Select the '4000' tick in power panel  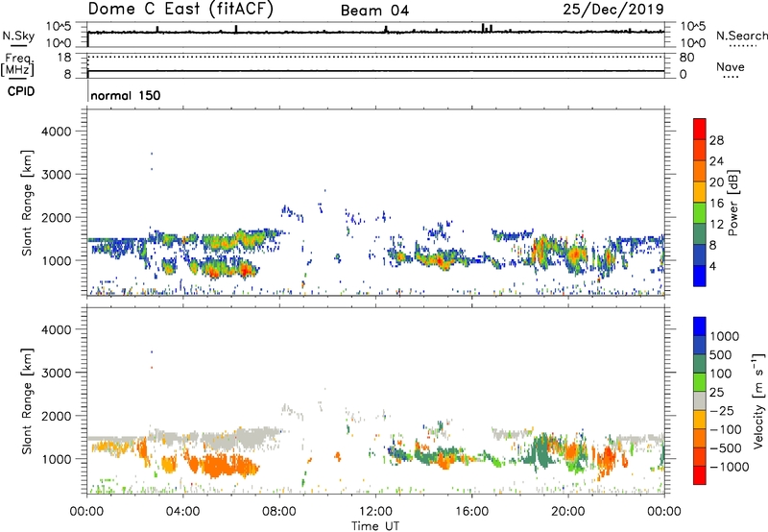coord(56,132)
